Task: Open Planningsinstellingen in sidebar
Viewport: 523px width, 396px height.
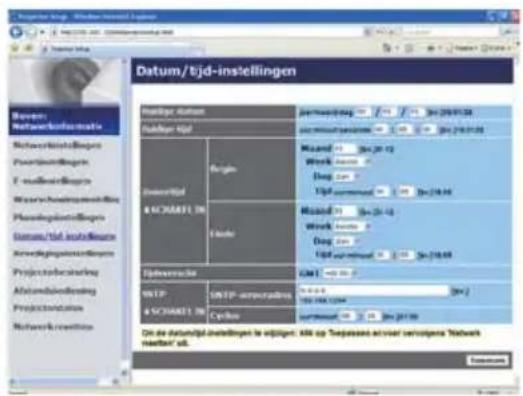Action: (x=59, y=218)
